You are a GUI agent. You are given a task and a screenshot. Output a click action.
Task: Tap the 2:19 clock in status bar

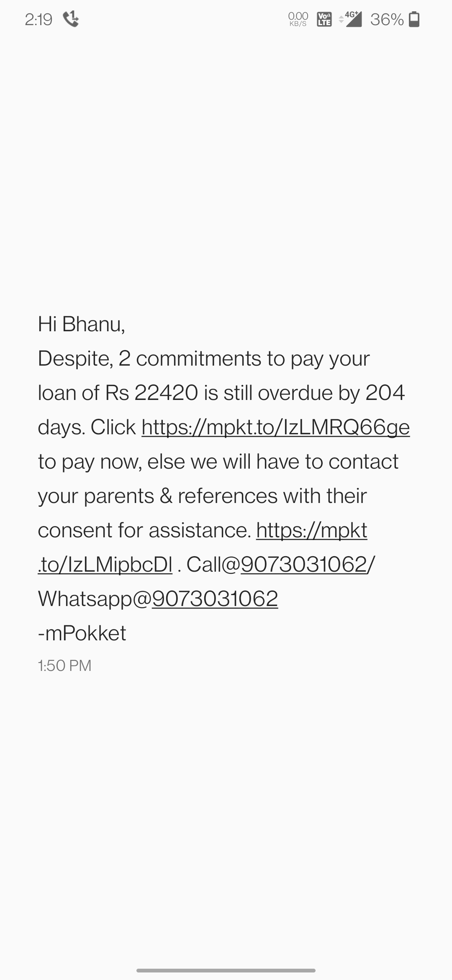click(x=39, y=19)
